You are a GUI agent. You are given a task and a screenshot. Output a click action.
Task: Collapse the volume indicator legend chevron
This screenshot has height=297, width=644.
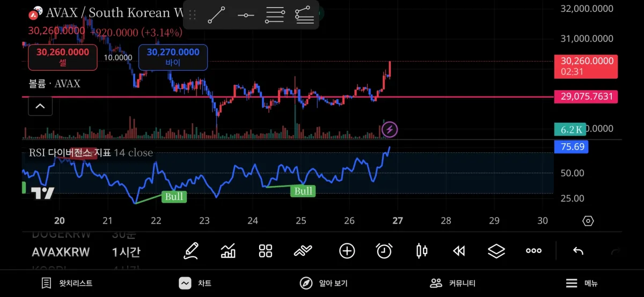point(40,106)
